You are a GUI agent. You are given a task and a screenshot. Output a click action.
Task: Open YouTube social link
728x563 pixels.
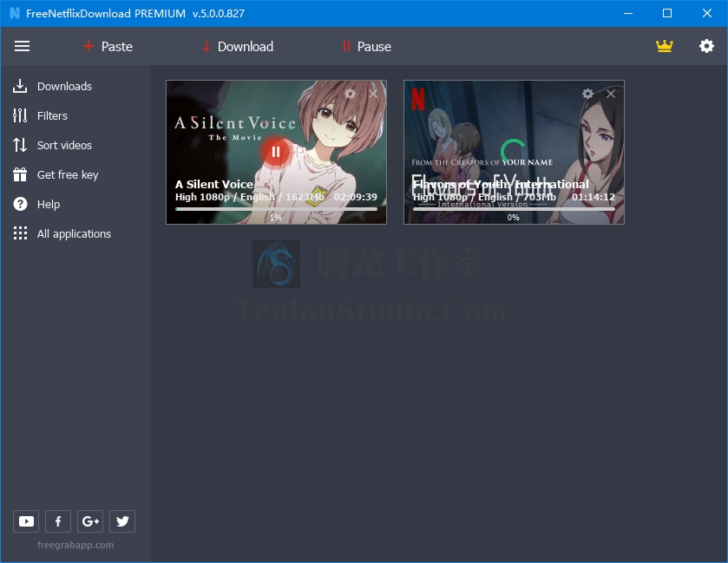tap(26, 521)
